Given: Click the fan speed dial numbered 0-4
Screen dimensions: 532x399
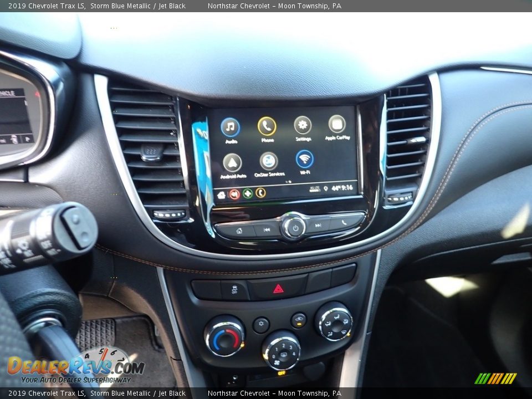Looking at the screenshot, I should (x=281, y=351).
